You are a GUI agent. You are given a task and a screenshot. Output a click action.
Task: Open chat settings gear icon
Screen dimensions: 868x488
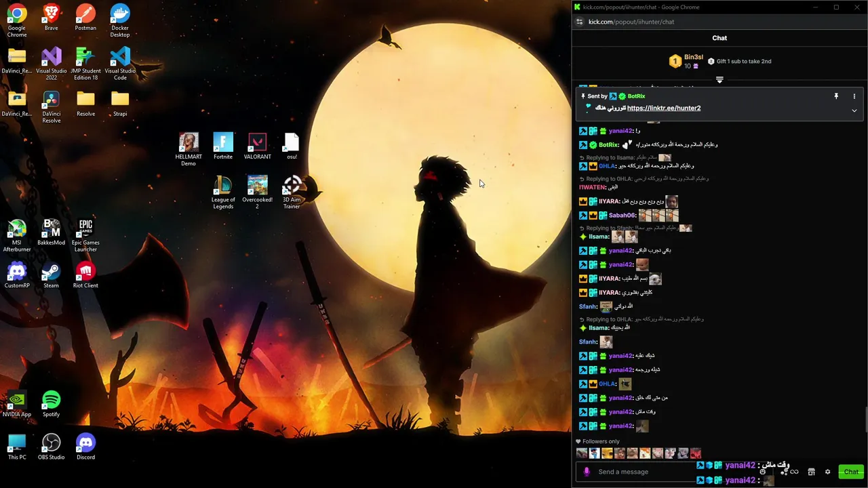coord(827,472)
